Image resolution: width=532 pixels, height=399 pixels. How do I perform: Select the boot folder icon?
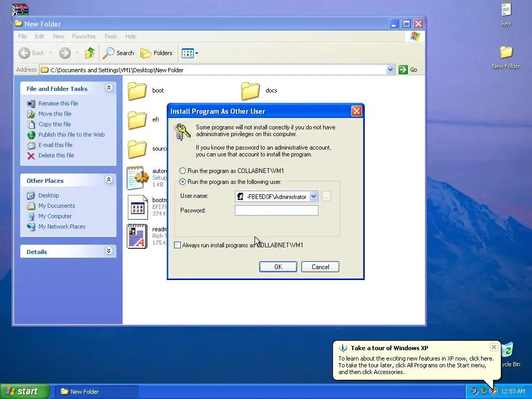click(x=137, y=90)
